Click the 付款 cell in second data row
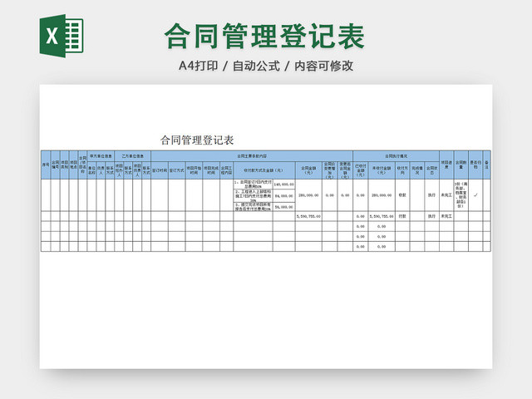 (401, 215)
